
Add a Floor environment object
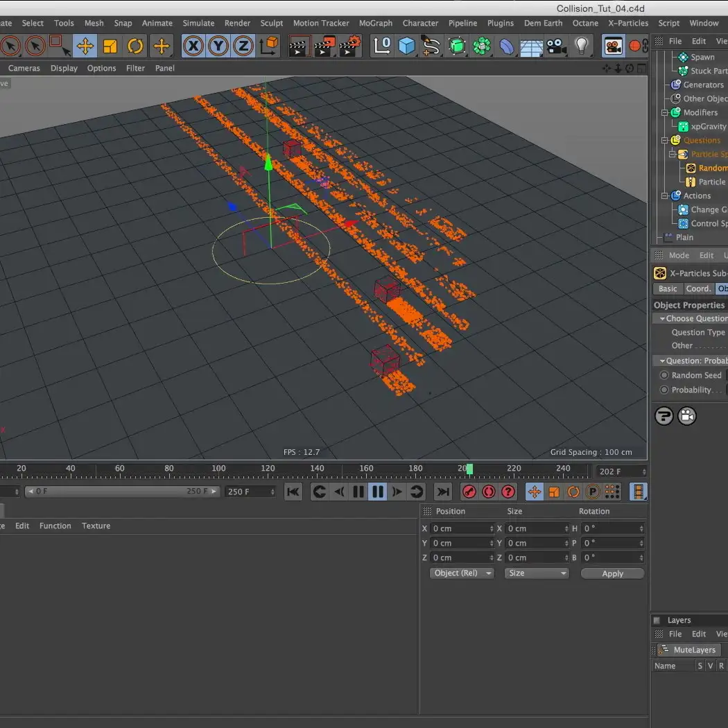click(531, 46)
